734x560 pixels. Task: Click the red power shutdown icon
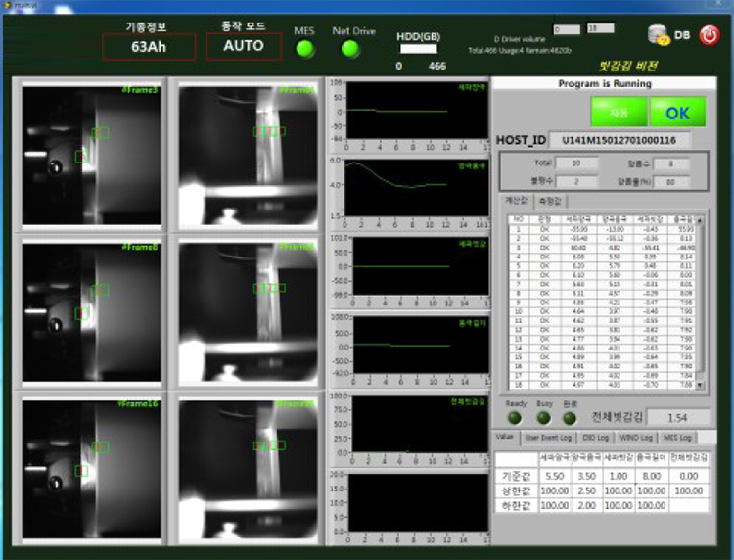pyautogui.click(x=710, y=35)
